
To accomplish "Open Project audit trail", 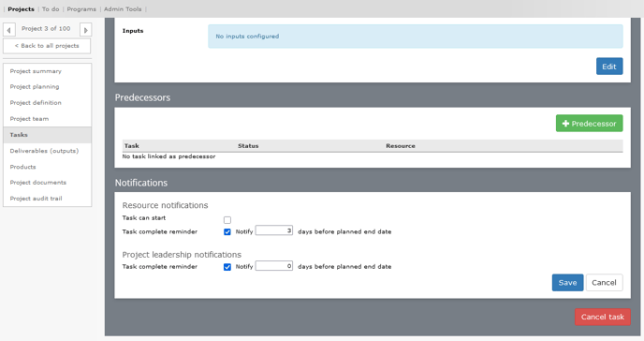I will 37,199.
